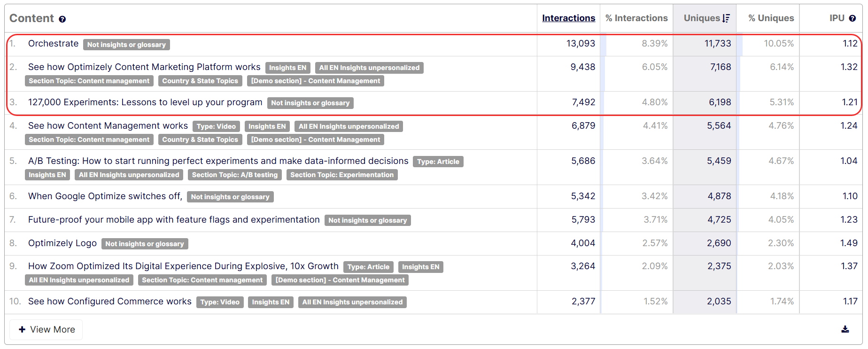Open "See how Configured Commerce works"
Screen dimensions: 868x349
109,302
